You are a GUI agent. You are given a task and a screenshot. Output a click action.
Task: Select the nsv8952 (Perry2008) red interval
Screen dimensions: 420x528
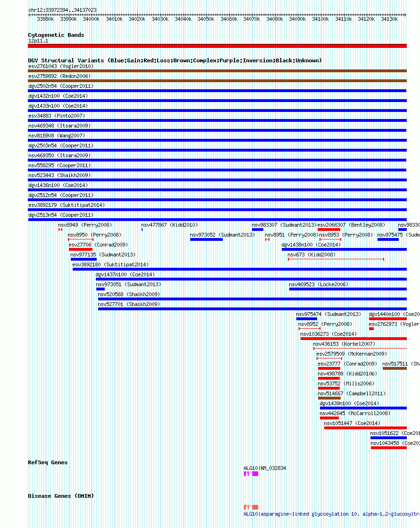tap(310, 329)
